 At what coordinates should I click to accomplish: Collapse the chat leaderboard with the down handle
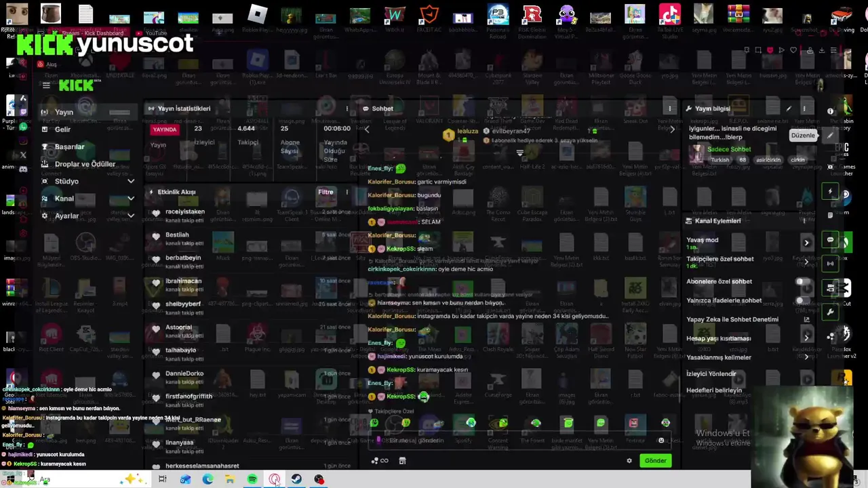coord(519,153)
